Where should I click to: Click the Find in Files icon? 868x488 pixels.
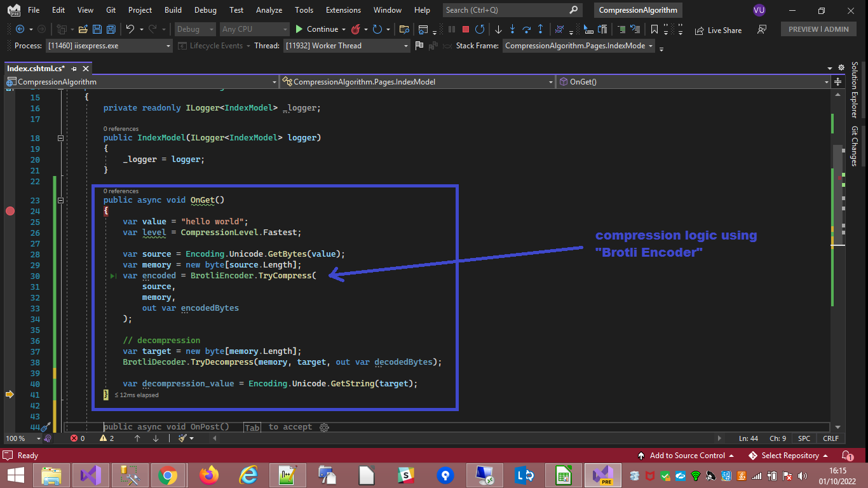pos(403,29)
